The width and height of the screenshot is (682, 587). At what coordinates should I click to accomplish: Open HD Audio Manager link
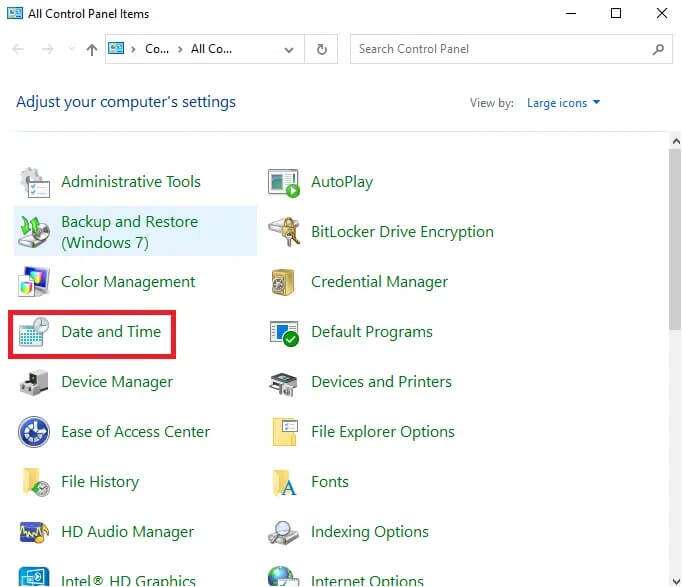pyautogui.click(x=127, y=532)
